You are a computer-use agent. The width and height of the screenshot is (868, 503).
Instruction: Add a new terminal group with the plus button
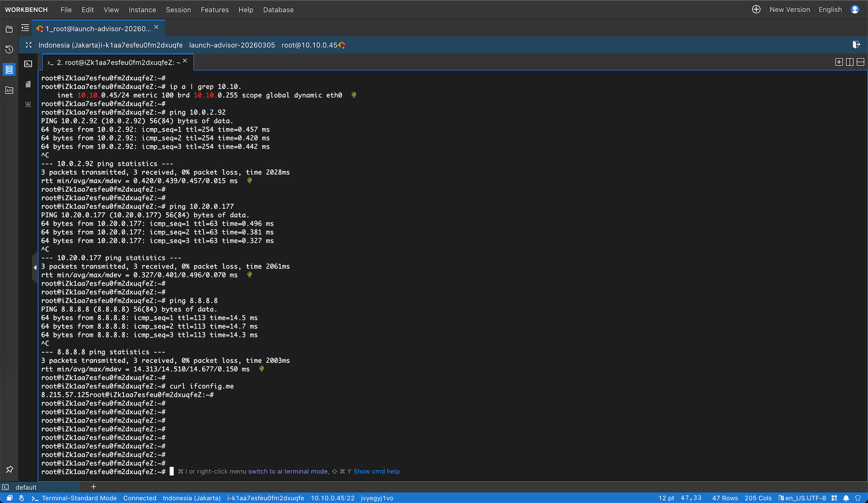click(x=94, y=487)
